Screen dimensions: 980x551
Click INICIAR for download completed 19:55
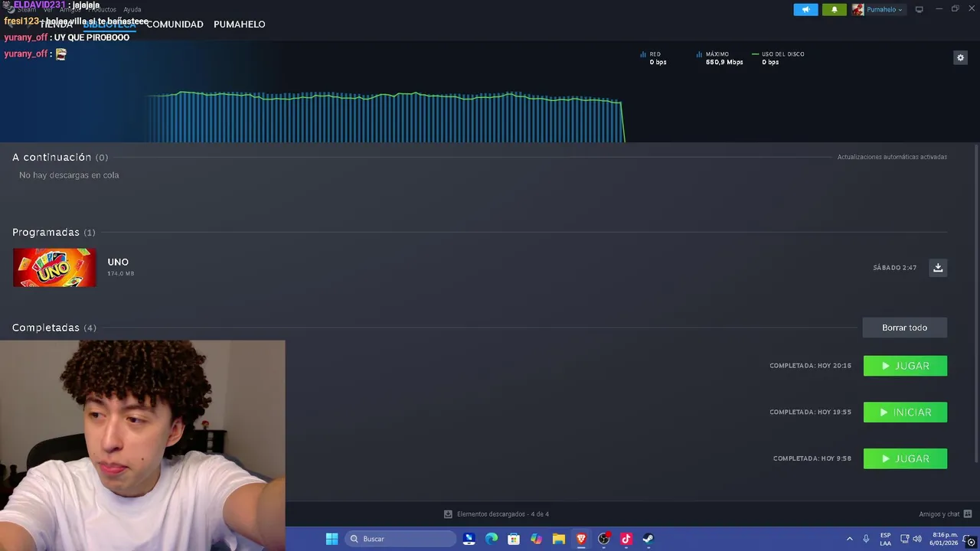coord(905,412)
